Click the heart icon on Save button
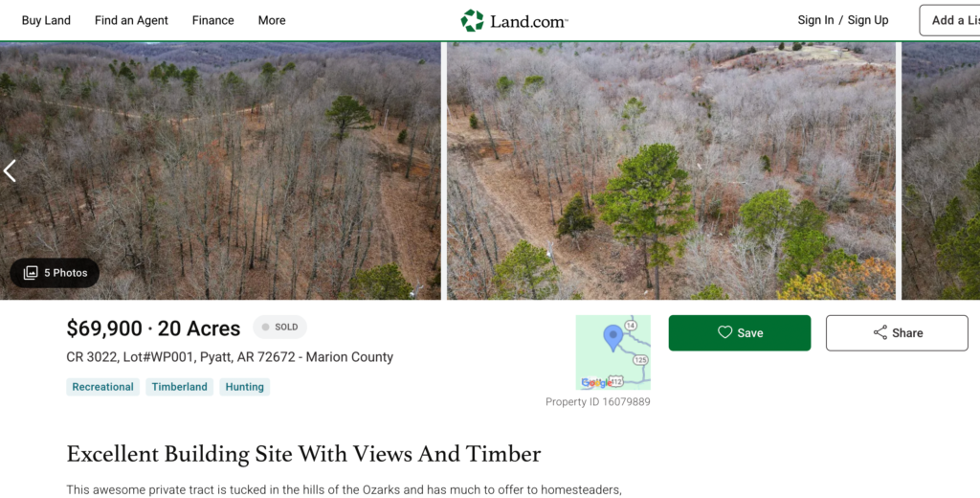 click(x=724, y=332)
